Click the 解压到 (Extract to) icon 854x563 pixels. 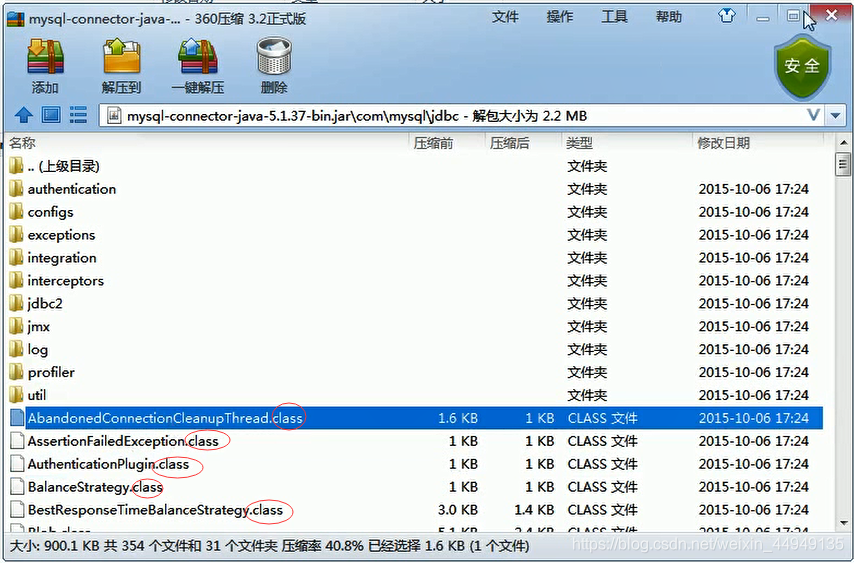(122, 57)
